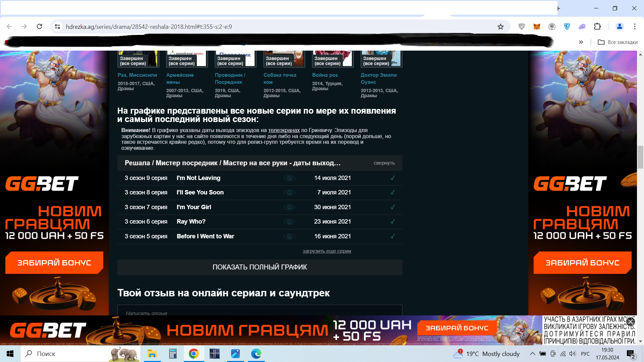Load more episodes via загрузить еще серии

327,251
